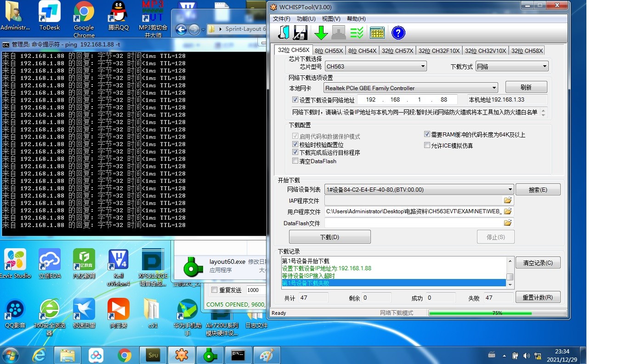Expand 本地网卡 Realtek controller dropdown
Image resolution: width=625 pixels, height=364 pixels.
click(x=494, y=88)
